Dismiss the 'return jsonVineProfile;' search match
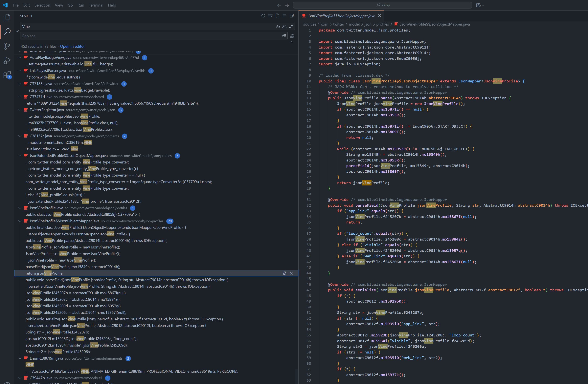Screen dimensions: 588x384 (292, 273)
